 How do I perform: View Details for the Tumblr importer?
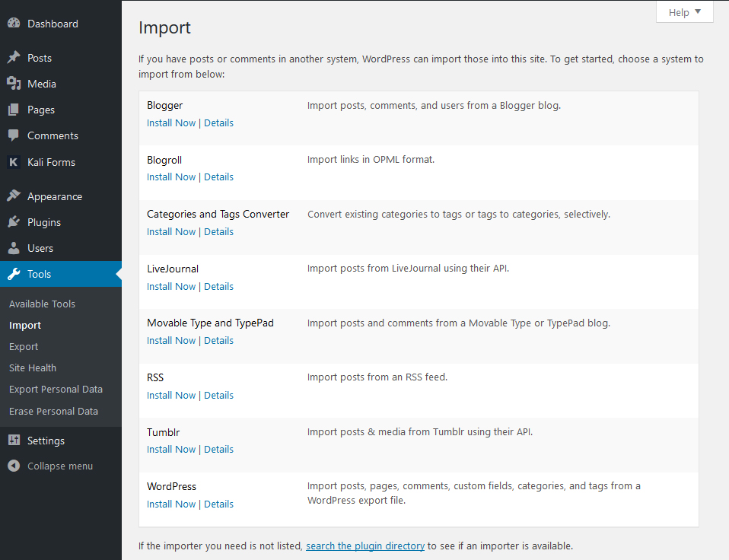pyautogui.click(x=218, y=450)
